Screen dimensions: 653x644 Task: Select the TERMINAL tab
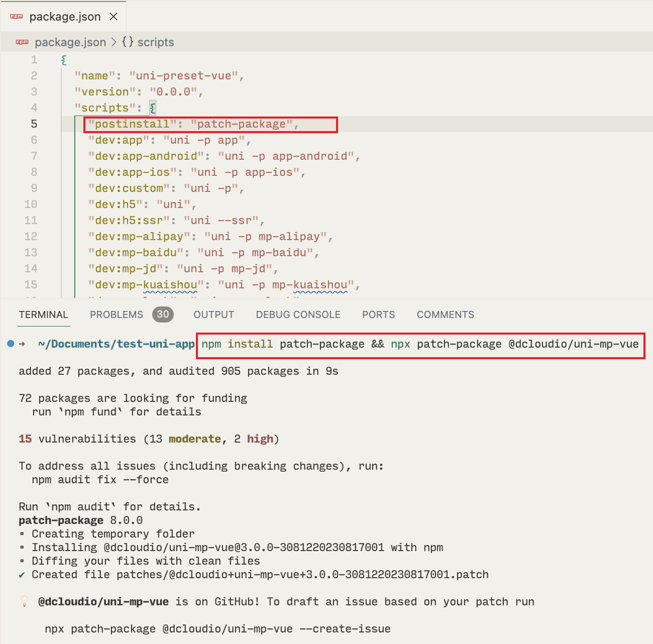(x=44, y=314)
